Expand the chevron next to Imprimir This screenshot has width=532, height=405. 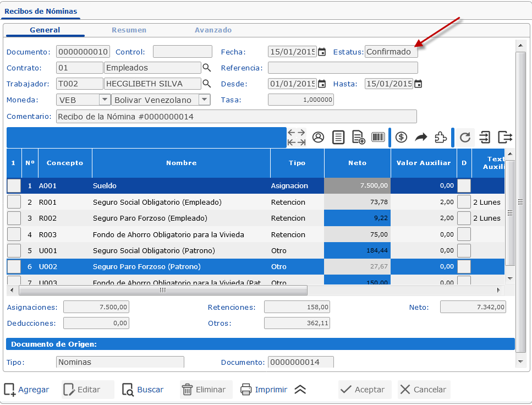(300, 390)
